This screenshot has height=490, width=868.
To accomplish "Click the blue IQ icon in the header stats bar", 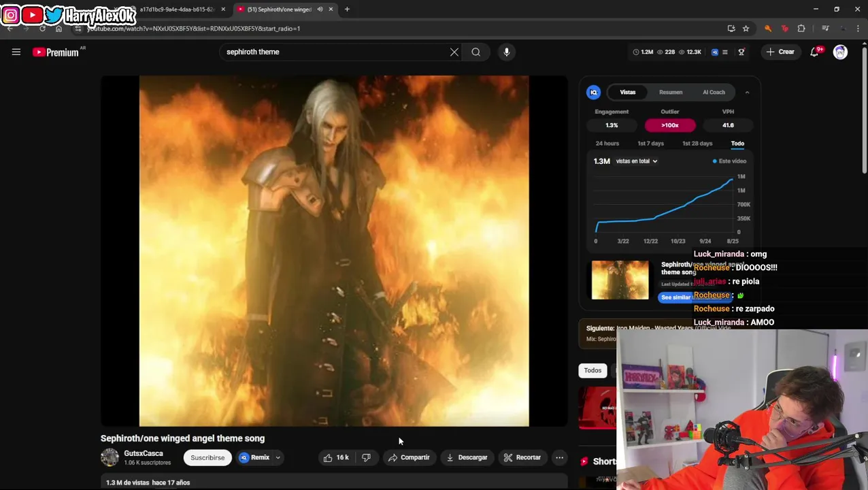I will tap(715, 52).
